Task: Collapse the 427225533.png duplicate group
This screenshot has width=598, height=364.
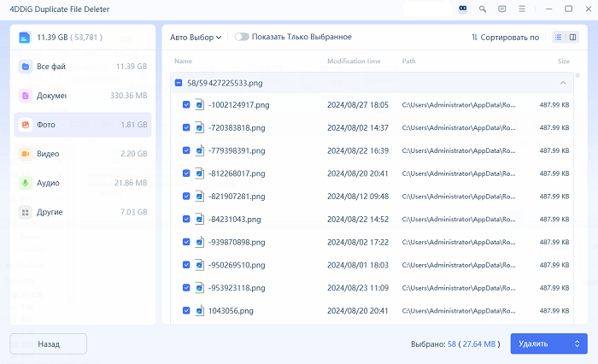Action: pos(563,83)
